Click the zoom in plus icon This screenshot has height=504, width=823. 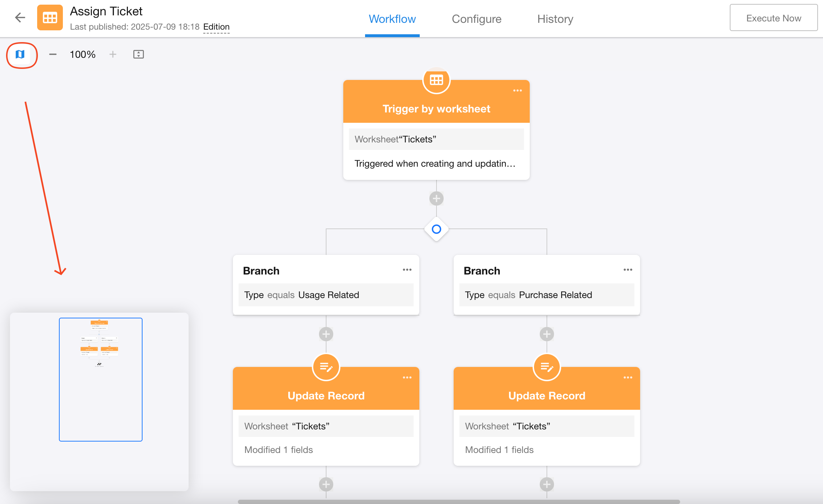click(113, 55)
